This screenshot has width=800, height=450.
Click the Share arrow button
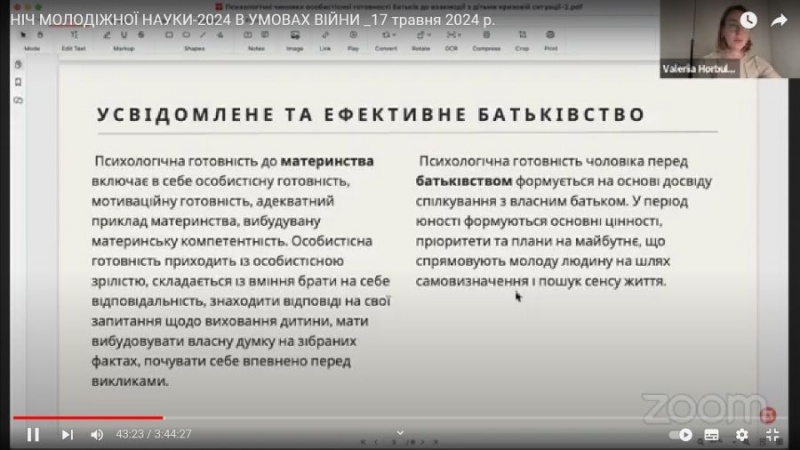coord(779,20)
